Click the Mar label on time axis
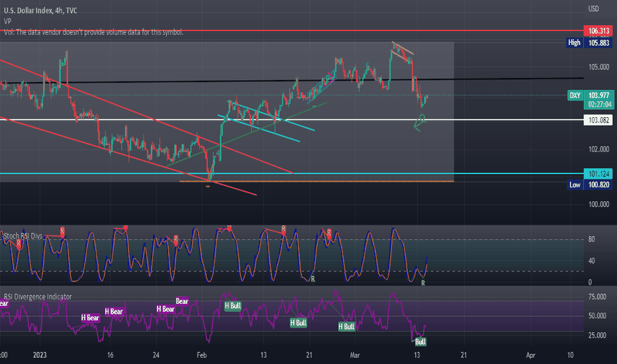The image size is (617, 364). 355,355
